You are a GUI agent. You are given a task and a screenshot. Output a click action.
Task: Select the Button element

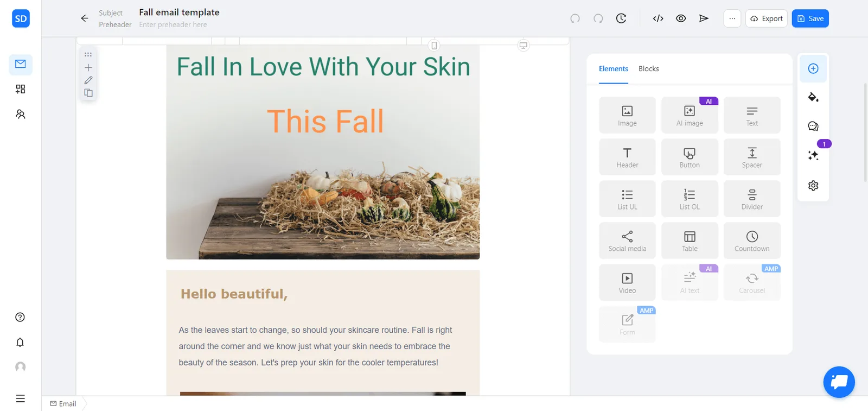coord(690,157)
